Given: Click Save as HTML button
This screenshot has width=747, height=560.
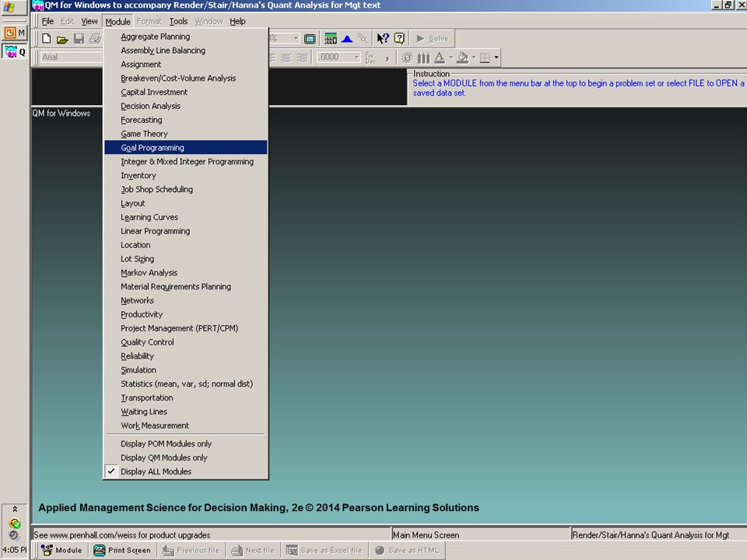Looking at the screenshot, I should pyautogui.click(x=407, y=550).
